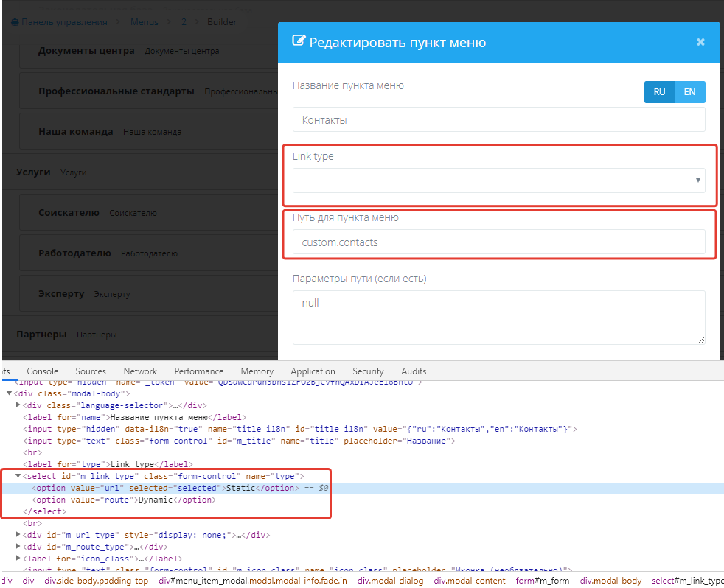This screenshot has width=724, height=588.
Task: Click the Параметры пути textarea containing null
Action: (499, 317)
